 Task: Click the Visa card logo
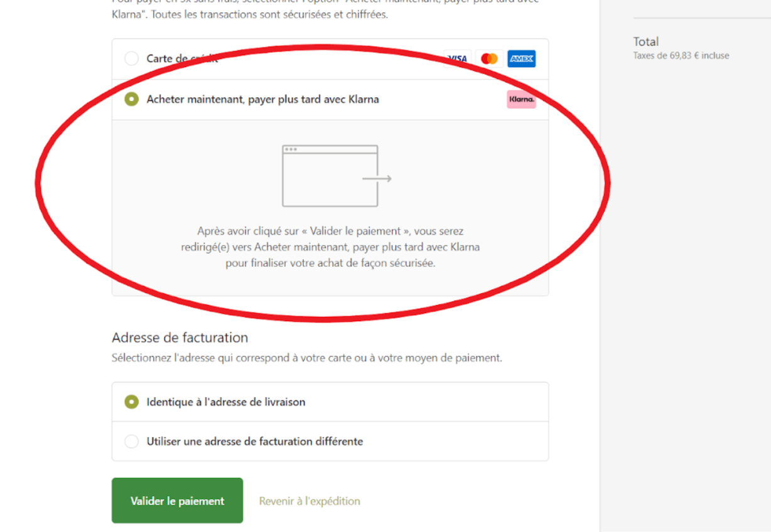tap(458, 59)
